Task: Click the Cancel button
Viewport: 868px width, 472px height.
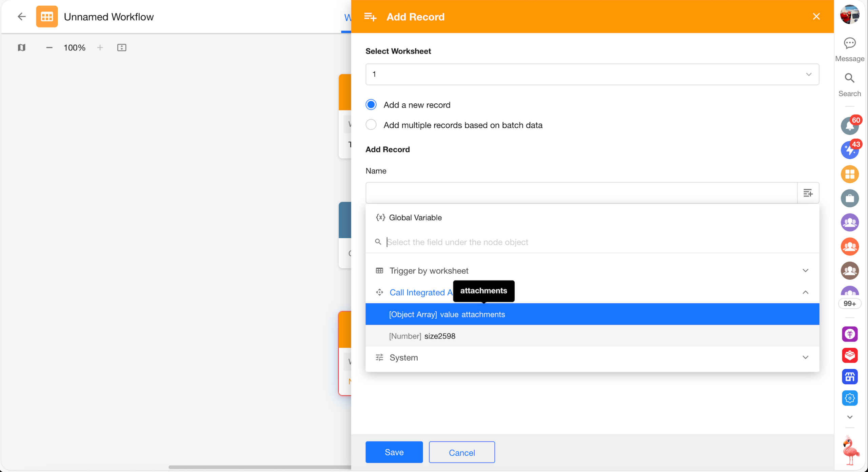Action: [461, 452]
